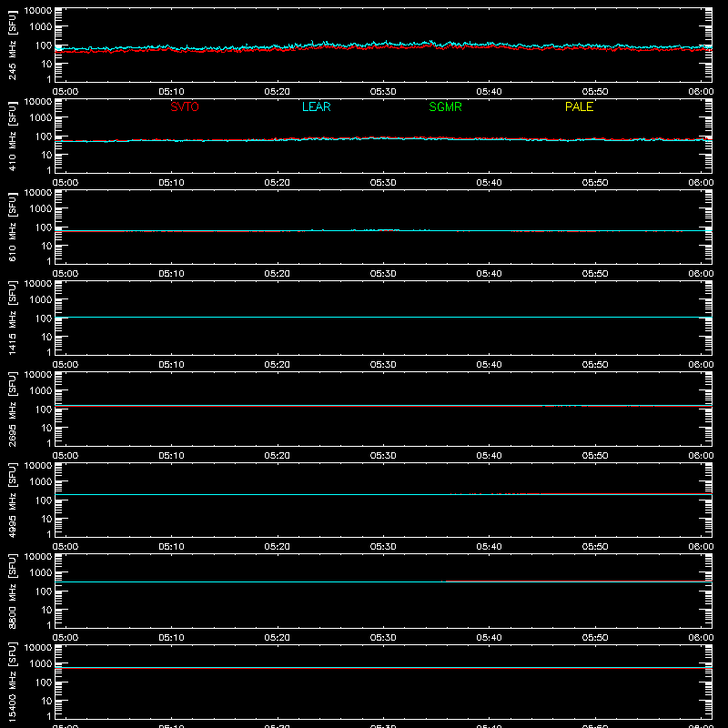The width and height of the screenshot is (728, 728).
Task: Click the 10 y-axis tick label of the 4995 MHz plot
Action: [x=46, y=519]
